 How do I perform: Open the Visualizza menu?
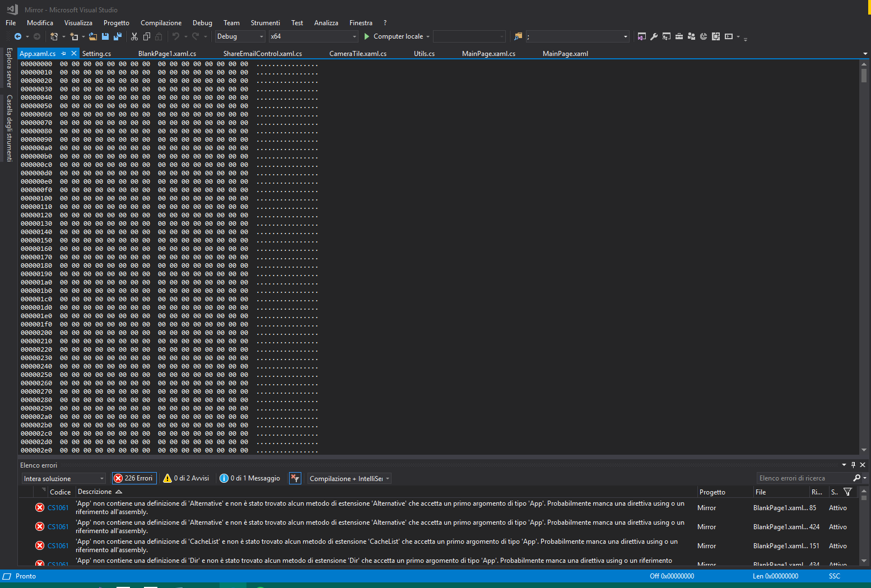(x=78, y=23)
